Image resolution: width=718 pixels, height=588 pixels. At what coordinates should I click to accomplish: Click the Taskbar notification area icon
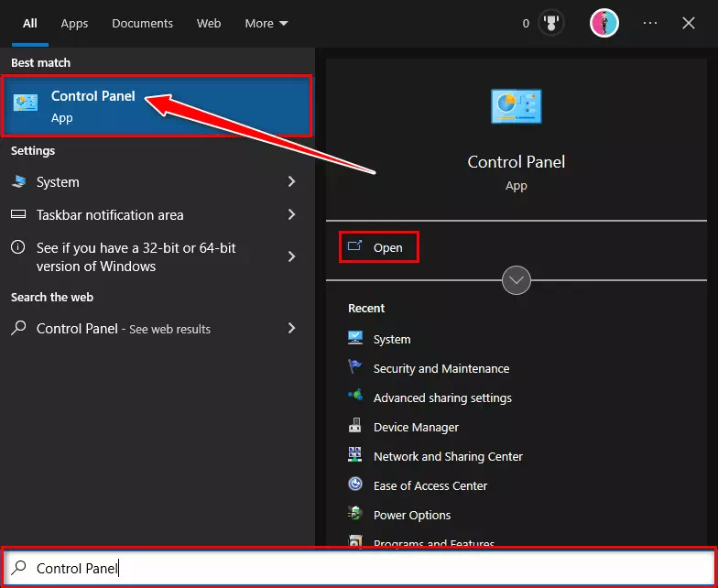coord(18,214)
